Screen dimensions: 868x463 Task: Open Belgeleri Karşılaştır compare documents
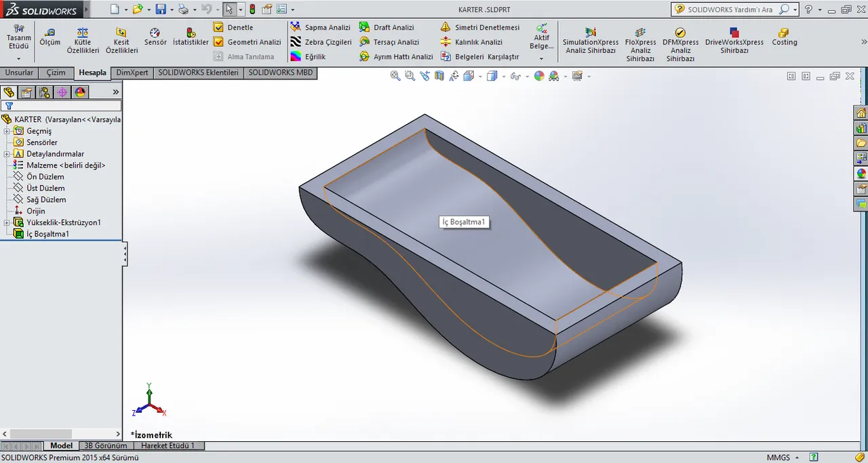pyautogui.click(x=479, y=57)
